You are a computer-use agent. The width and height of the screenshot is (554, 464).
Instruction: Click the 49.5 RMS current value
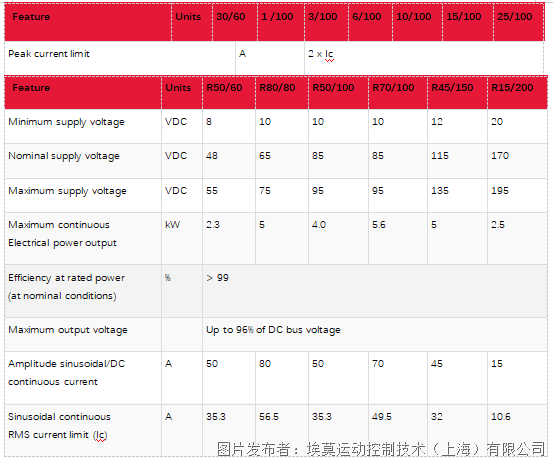pyautogui.click(x=382, y=417)
